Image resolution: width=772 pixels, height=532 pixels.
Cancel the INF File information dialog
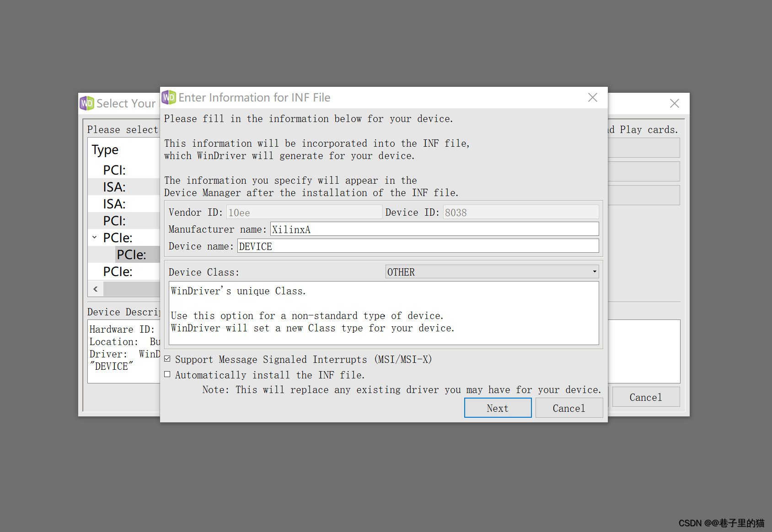tap(569, 408)
